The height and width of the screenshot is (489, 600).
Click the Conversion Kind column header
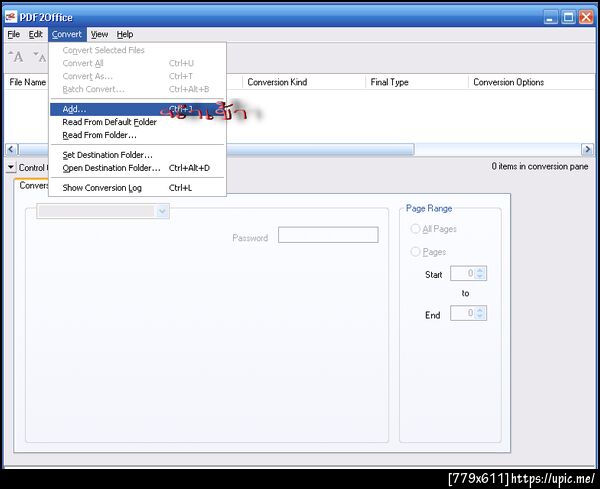(304, 82)
